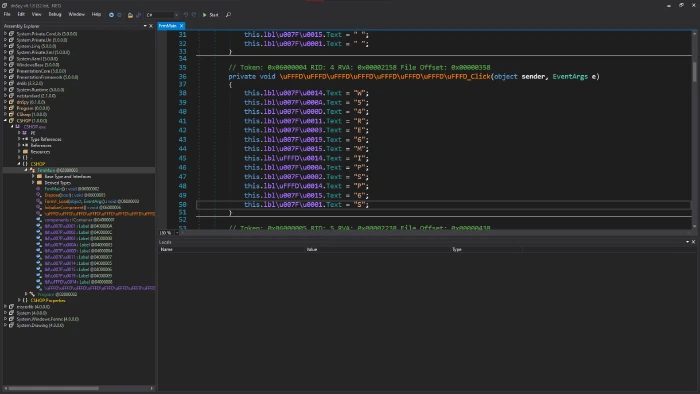Click the Dispose method icon
This screenshot has height=394, width=700.
tap(39, 195)
